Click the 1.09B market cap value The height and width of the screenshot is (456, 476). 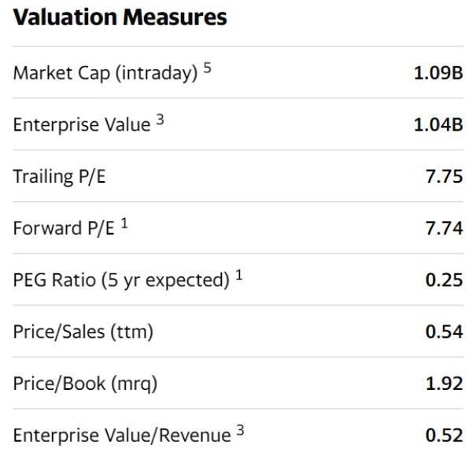tap(438, 73)
